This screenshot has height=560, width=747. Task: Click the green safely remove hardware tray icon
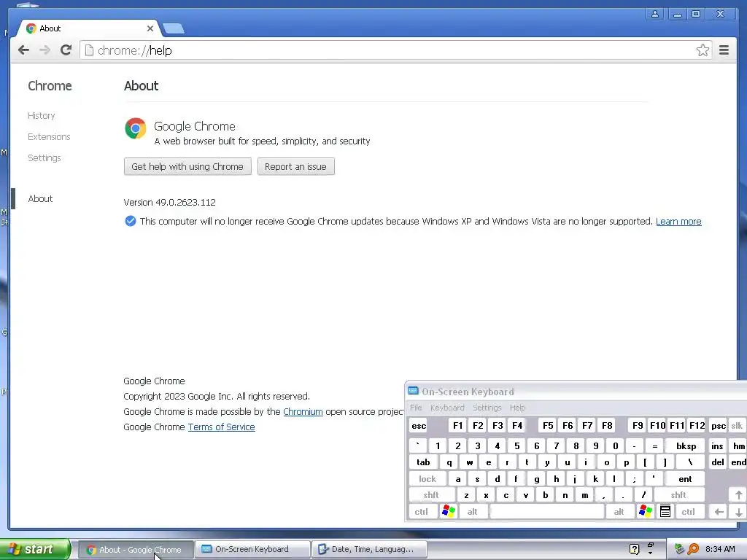coord(680,550)
